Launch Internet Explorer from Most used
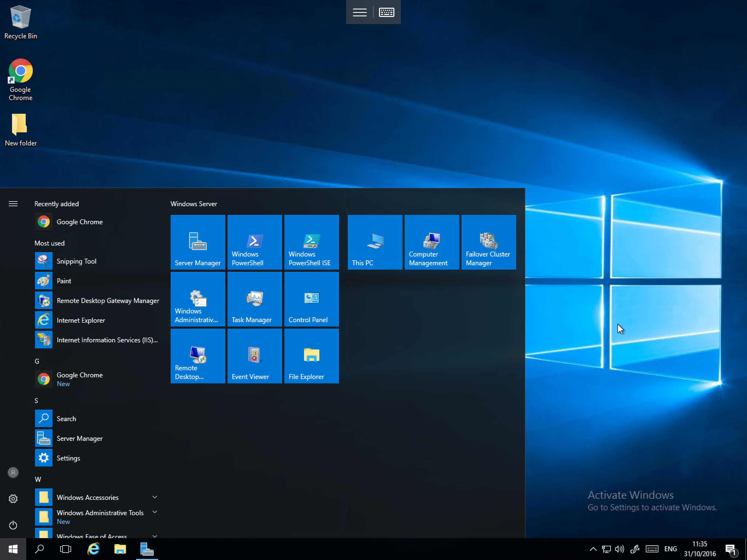 pyautogui.click(x=97, y=320)
